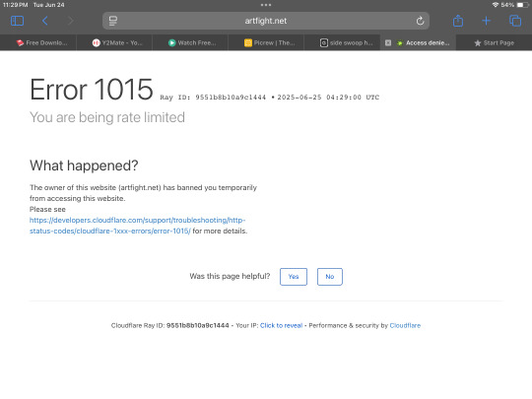Open page settings icon in address bar

(113, 21)
